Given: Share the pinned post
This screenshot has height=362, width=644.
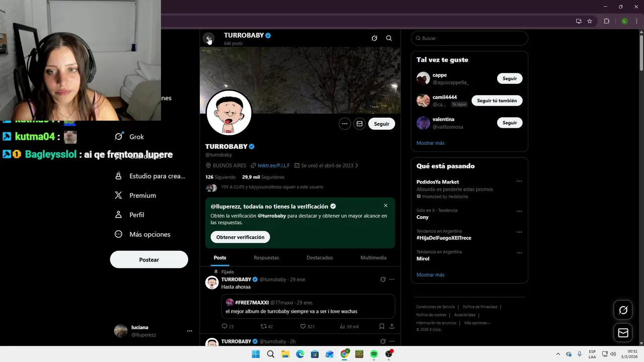Looking at the screenshot, I should (392, 326).
